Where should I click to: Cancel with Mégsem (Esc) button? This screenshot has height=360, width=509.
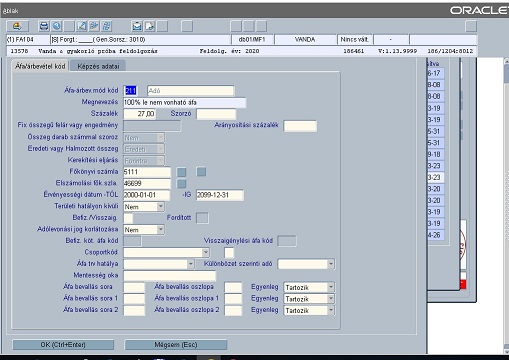click(x=176, y=345)
